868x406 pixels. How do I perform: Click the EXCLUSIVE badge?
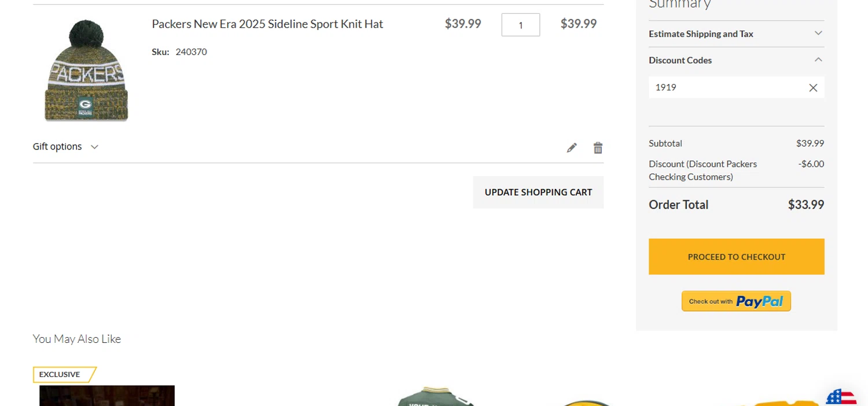62,374
